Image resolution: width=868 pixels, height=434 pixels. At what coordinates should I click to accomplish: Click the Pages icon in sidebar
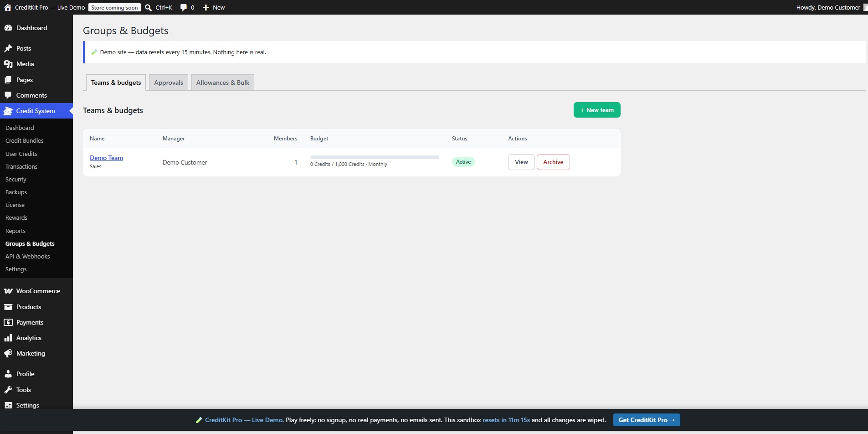pyautogui.click(x=8, y=80)
